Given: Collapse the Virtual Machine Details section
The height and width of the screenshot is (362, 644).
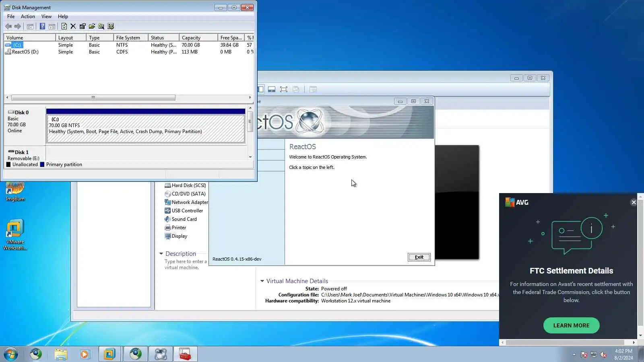Looking at the screenshot, I should tap(262, 281).
